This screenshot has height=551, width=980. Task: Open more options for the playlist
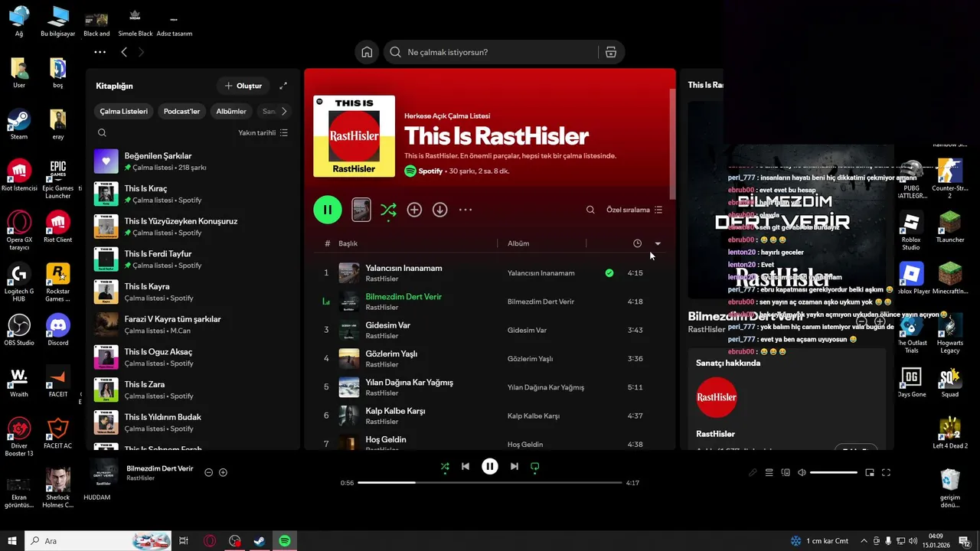point(465,210)
